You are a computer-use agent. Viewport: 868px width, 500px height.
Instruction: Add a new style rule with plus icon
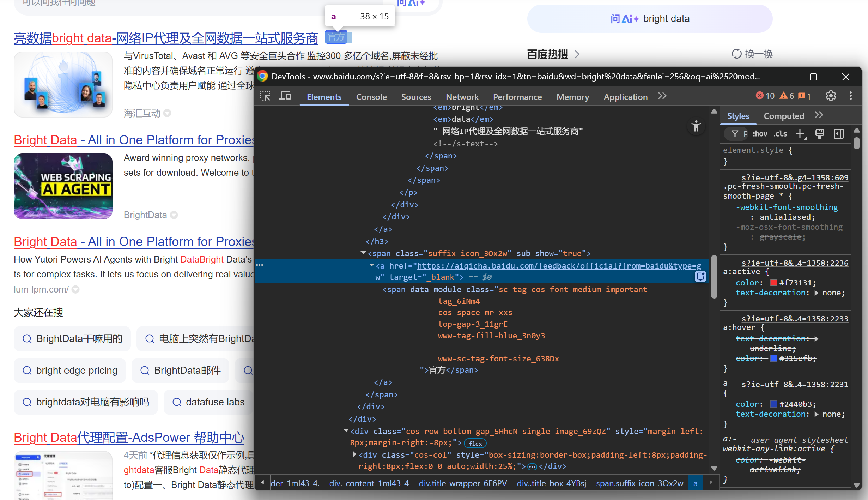pos(801,134)
